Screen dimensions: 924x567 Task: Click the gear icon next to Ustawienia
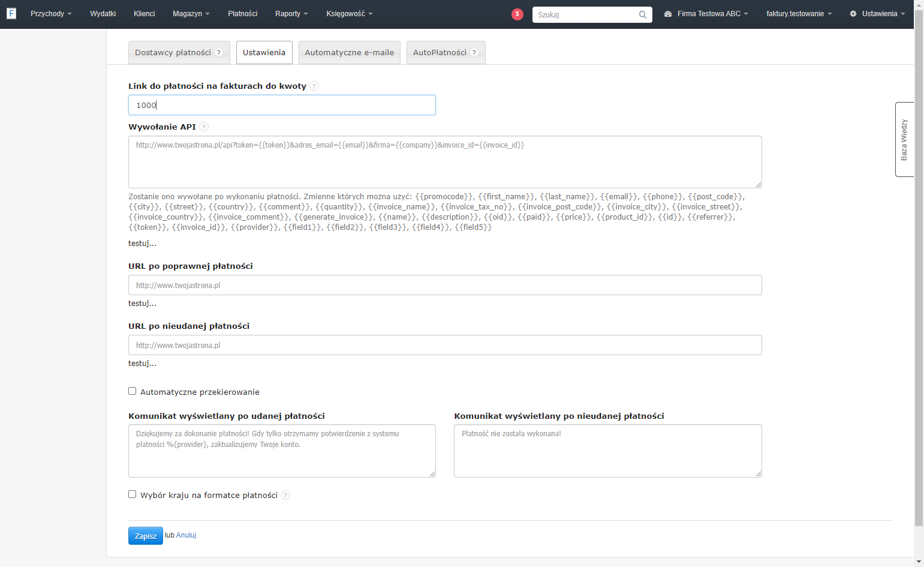point(853,14)
